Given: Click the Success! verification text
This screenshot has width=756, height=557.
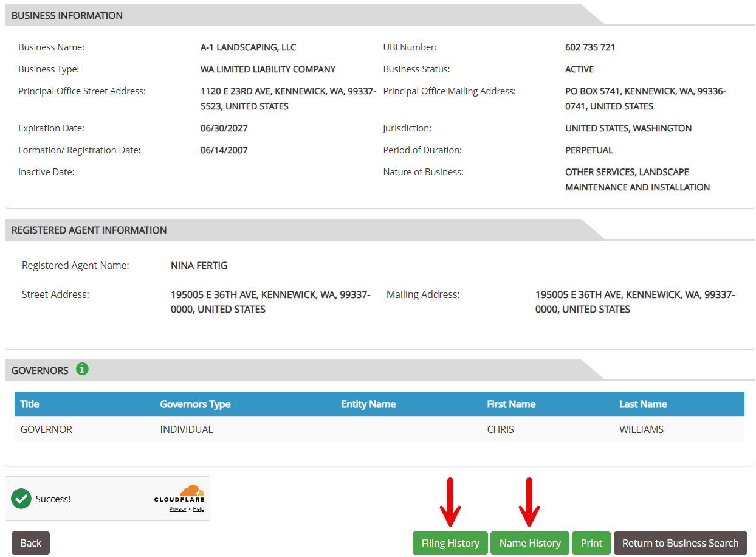Looking at the screenshot, I should point(53,499).
